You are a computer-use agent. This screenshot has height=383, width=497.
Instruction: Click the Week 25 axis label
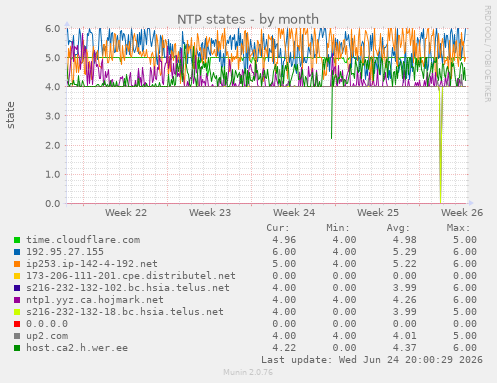[378, 213]
